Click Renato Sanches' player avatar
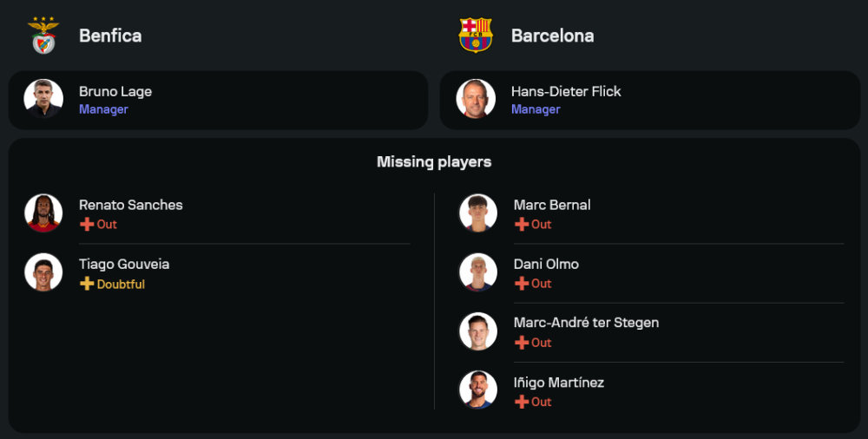 [x=43, y=213]
